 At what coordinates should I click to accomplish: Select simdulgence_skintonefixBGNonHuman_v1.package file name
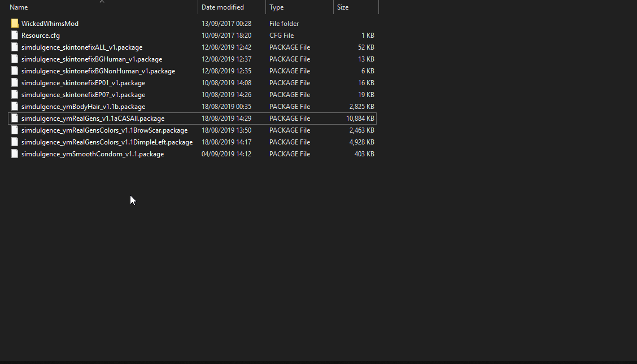(98, 71)
